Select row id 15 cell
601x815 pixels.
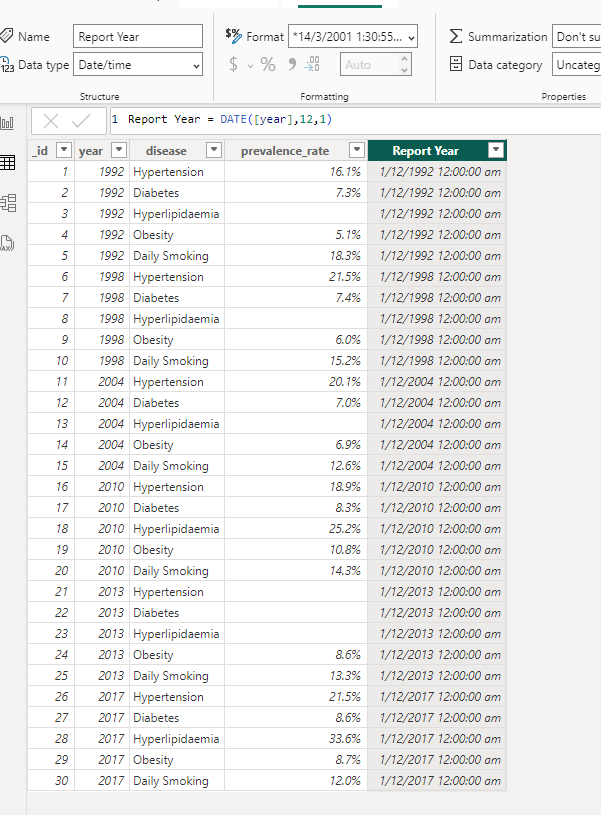coord(51,466)
